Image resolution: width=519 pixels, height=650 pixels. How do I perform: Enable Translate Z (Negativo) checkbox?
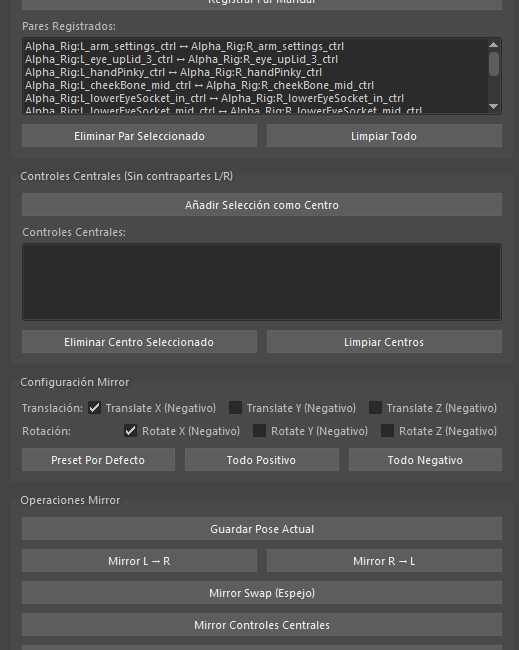point(376,408)
